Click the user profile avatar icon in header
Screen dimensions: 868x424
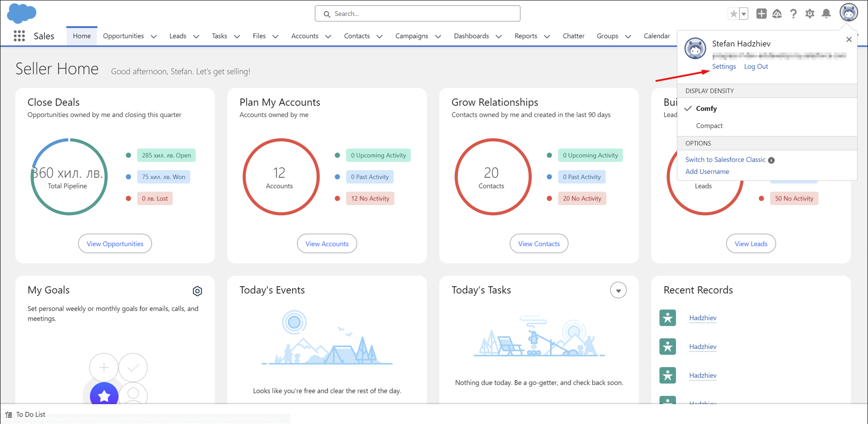pyautogui.click(x=849, y=12)
